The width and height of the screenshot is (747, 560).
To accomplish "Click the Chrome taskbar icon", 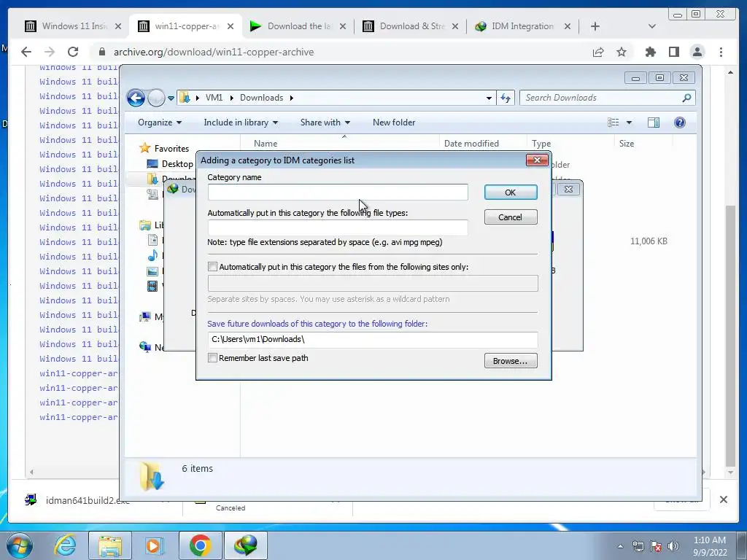I will [200, 545].
